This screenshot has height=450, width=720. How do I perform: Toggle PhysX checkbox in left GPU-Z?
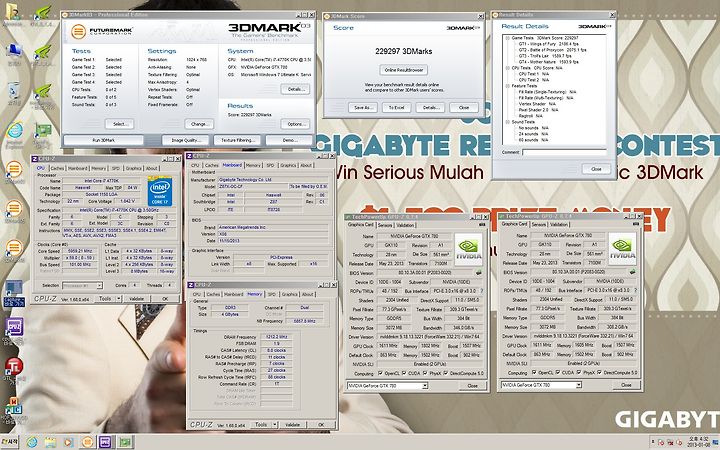tap(424, 373)
